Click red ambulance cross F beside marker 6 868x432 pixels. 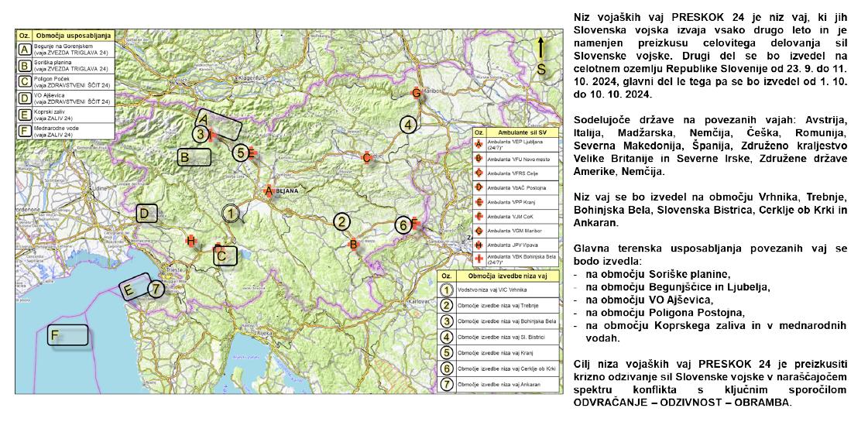(x=414, y=224)
